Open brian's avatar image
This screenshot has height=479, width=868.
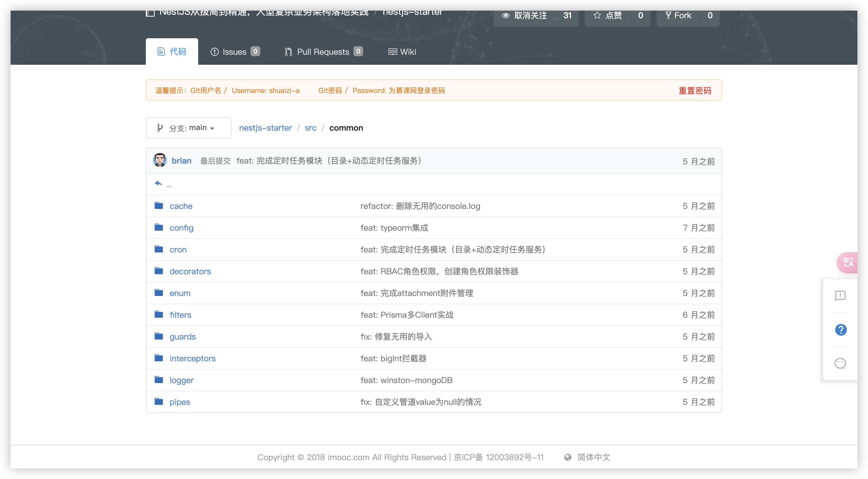[x=160, y=160]
